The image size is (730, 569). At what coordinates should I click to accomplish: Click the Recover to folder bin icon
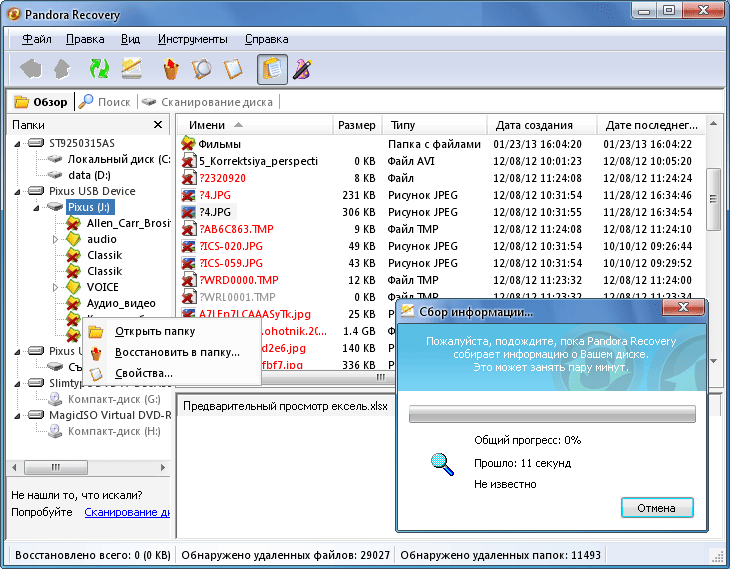click(x=171, y=69)
